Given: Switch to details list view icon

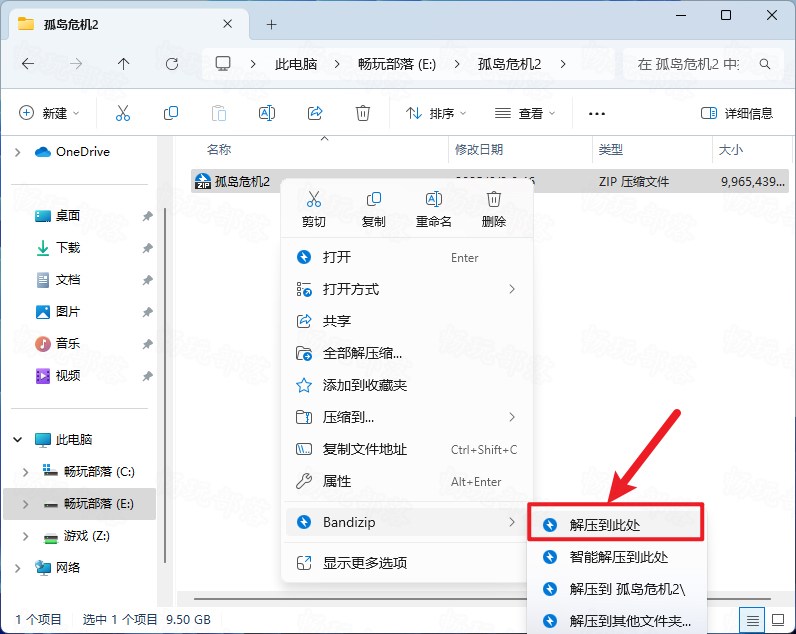Looking at the screenshot, I should click(752, 620).
